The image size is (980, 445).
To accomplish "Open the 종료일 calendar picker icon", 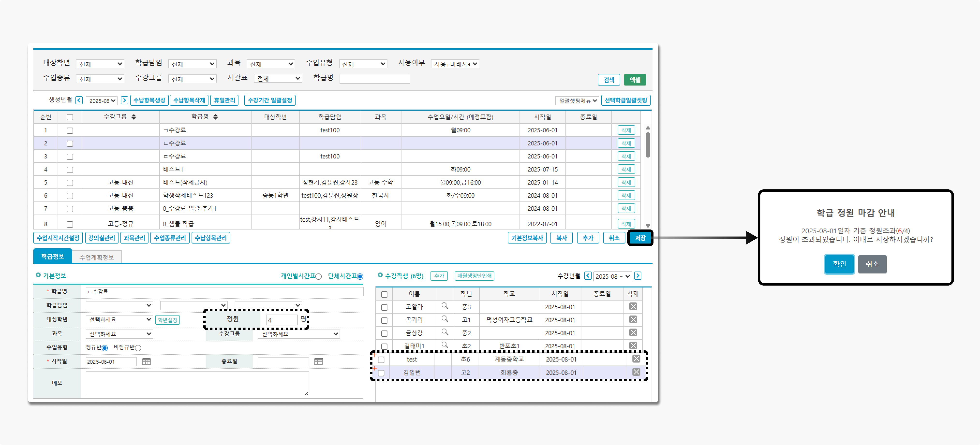I will tap(319, 362).
